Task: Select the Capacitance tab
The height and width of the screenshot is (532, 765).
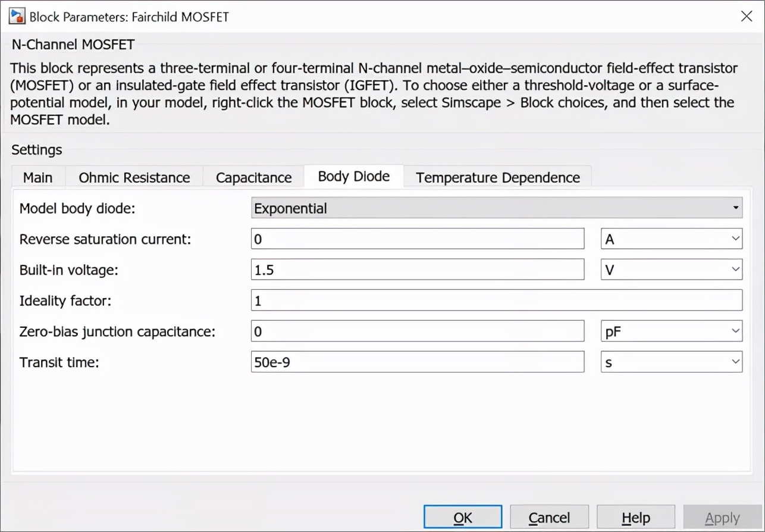Action: coord(253,177)
